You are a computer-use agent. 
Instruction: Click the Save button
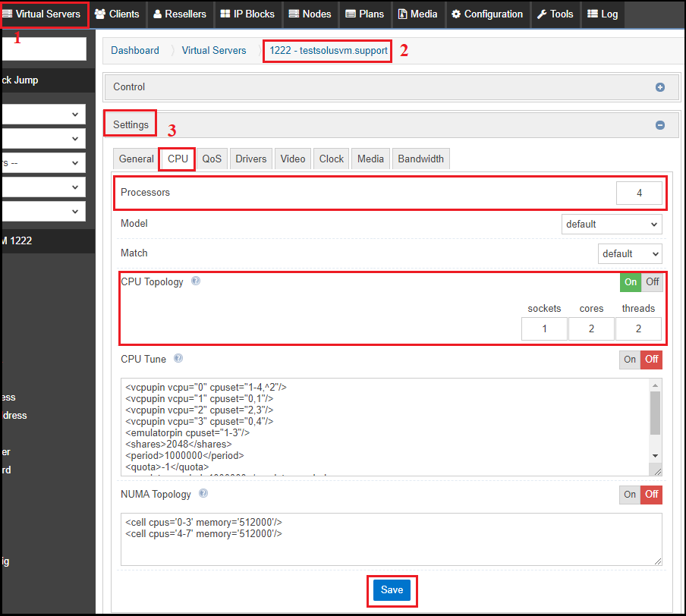(x=392, y=590)
